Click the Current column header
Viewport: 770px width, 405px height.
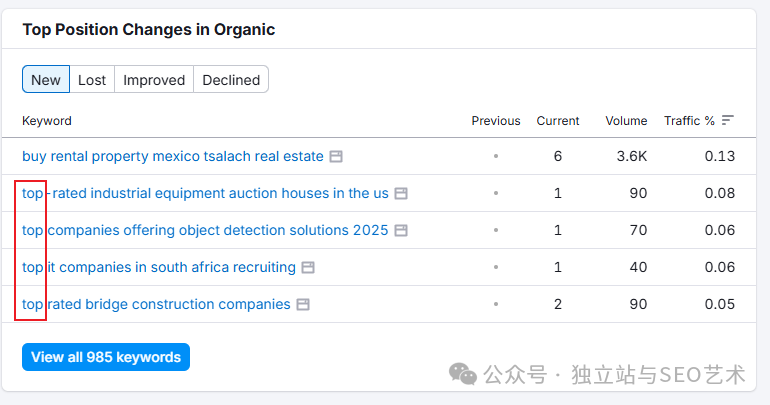pos(558,121)
